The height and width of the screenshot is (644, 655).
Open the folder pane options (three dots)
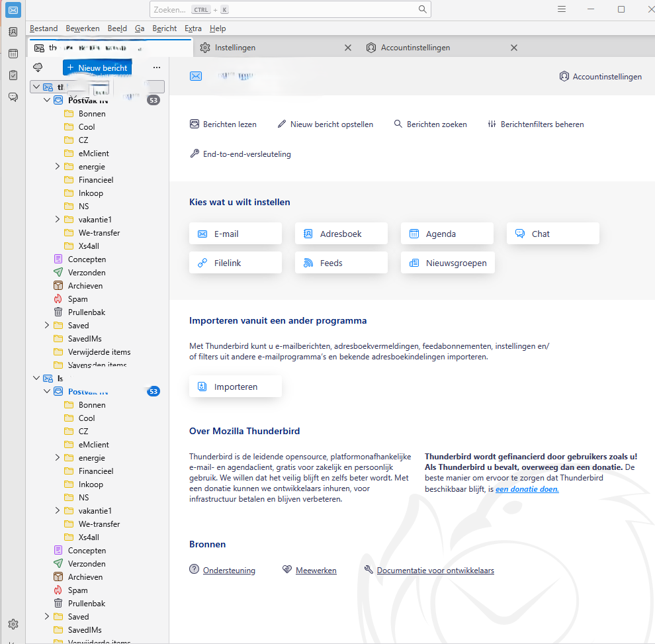[x=157, y=68]
